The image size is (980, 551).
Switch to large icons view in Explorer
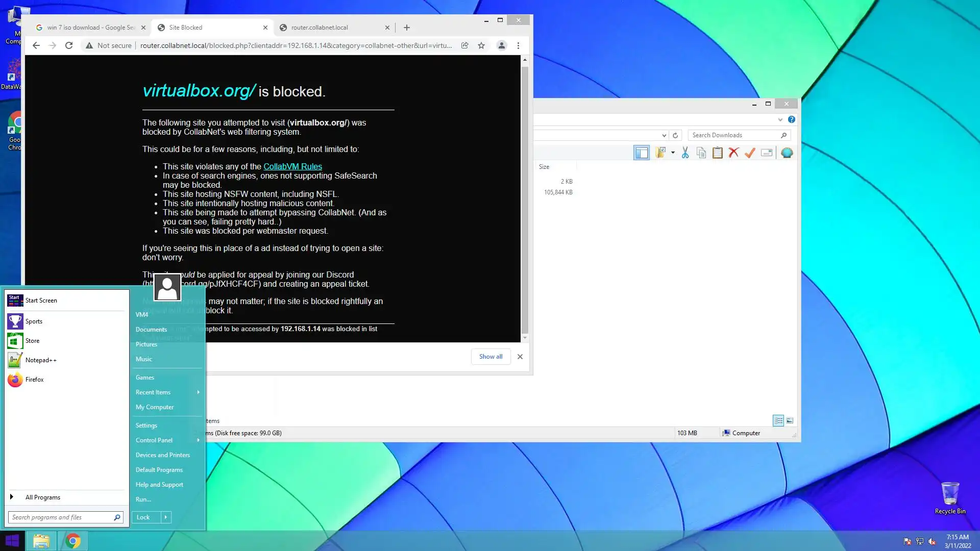pyautogui.click(x=790, y=420)
